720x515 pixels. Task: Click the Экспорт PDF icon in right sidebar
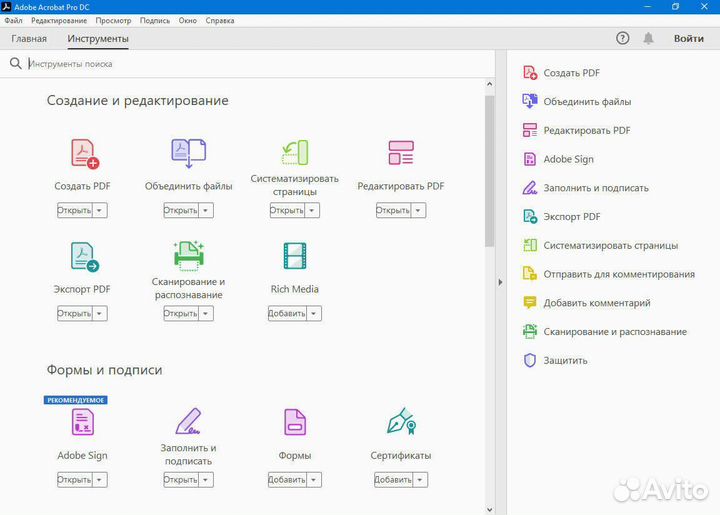[x=530, y=216]
